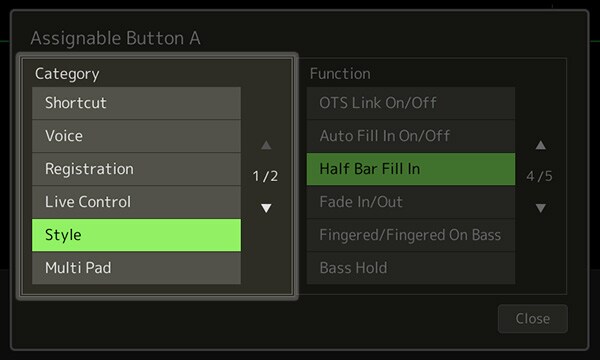Assign OTS Link On/Off function
Screen dimensions: 600x360
pyautogui.click(x=411, y=103)
